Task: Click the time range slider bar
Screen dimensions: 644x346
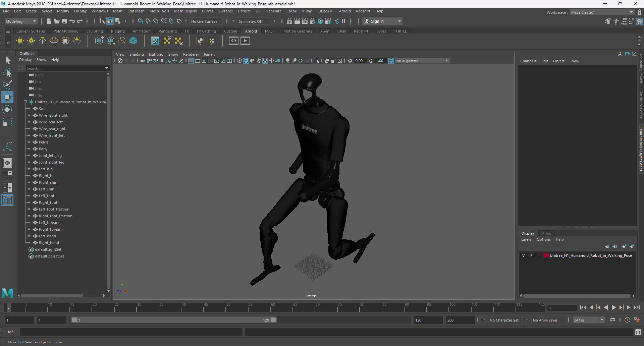Action: pos(174,320)
